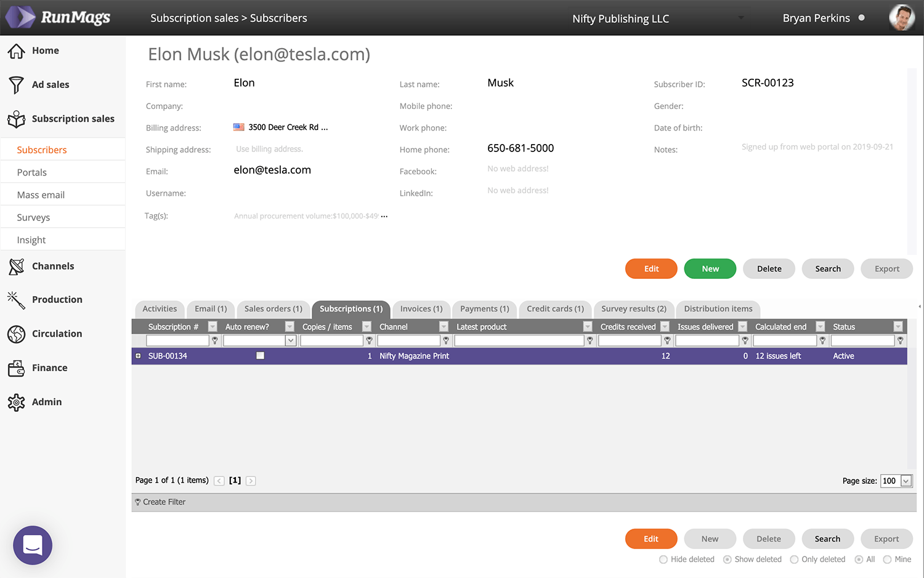Click the Latest product filter input
This screenshot has width=924, height=578.
point(519,340)
